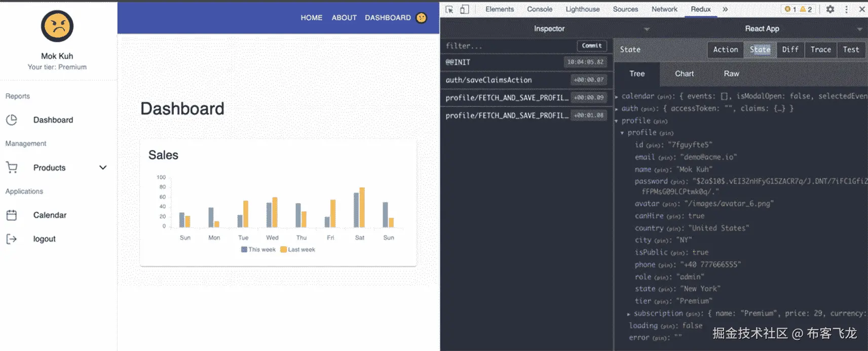868x351 pixels.
Task: Collapse the nested profile tree node
Action: 623,133
